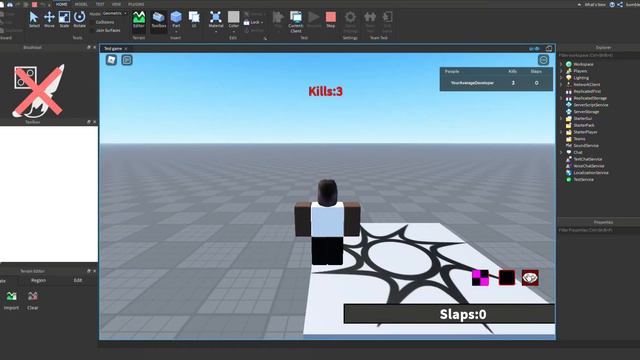This screenshot has height=360, width=640.
Task: Expand the Workspace node
Action: click(x=562, y=64)
